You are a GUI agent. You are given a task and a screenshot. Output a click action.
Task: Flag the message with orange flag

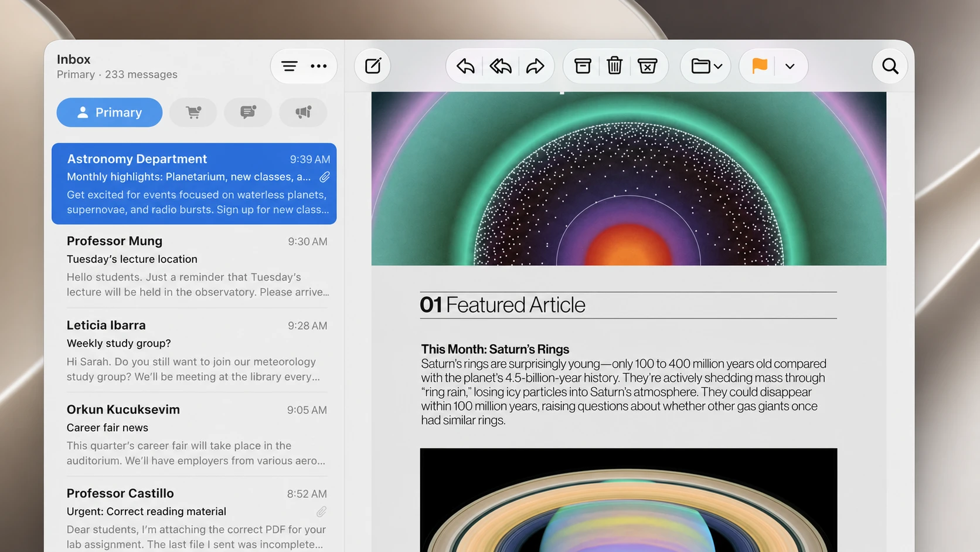760,66
